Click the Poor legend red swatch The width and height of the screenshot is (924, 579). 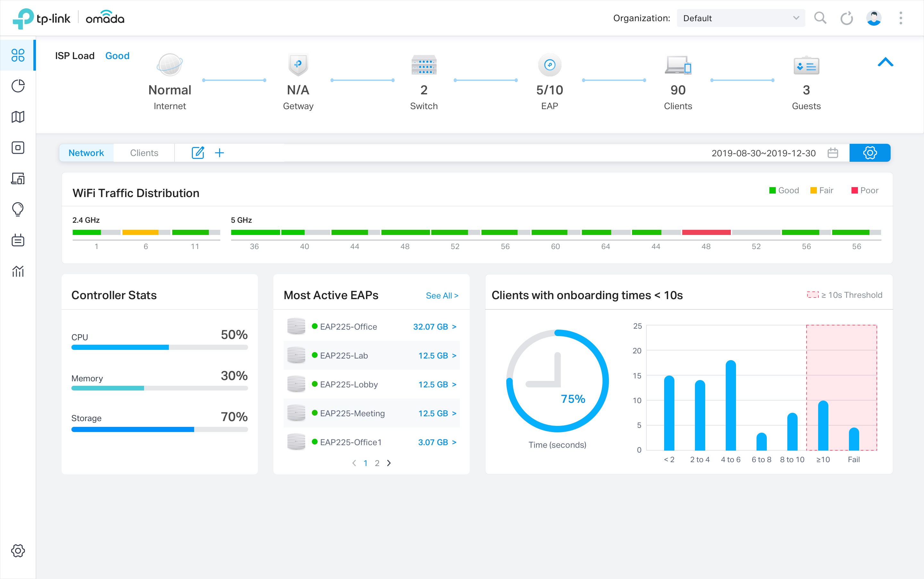854,190
